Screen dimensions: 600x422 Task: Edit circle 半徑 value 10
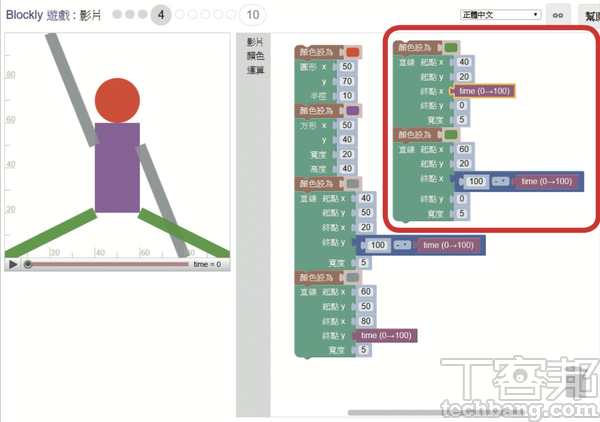[347, 96]
